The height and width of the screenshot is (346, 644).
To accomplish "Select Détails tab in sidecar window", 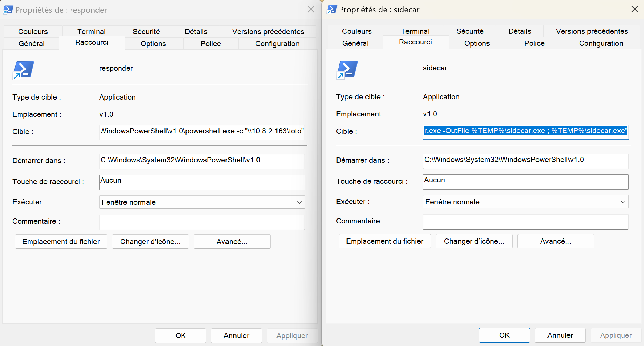I will coord(520,31).
